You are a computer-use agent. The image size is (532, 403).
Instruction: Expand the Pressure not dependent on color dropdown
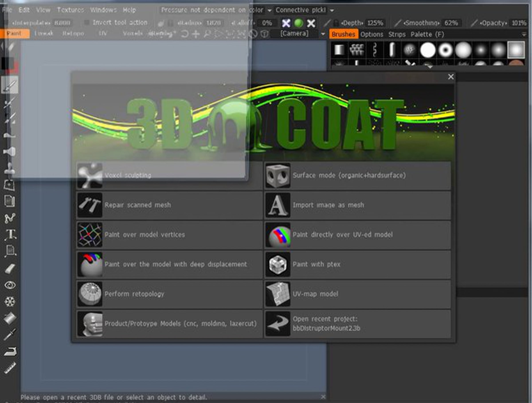coord(270,10)
